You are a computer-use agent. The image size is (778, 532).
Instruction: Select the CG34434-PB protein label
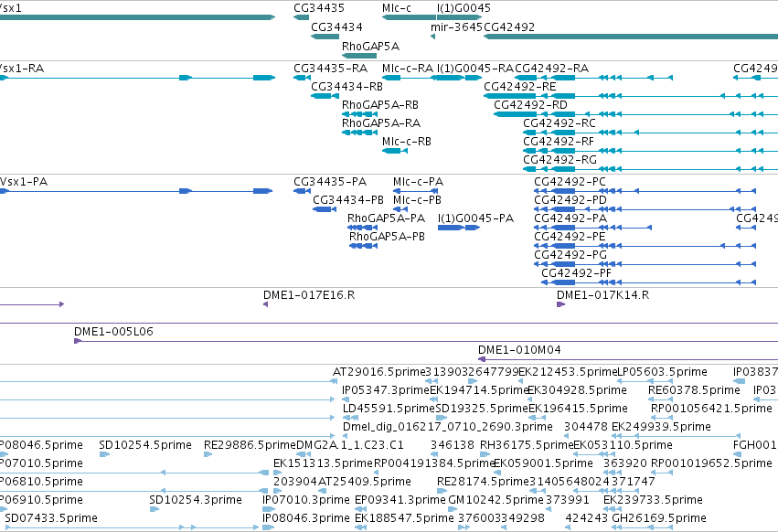tap(347, 200)
